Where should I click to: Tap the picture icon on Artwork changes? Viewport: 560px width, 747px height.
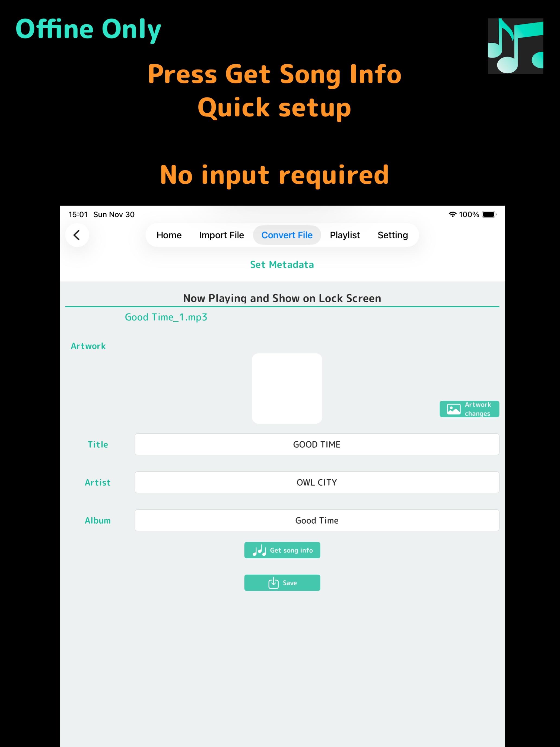click(454, 409)
